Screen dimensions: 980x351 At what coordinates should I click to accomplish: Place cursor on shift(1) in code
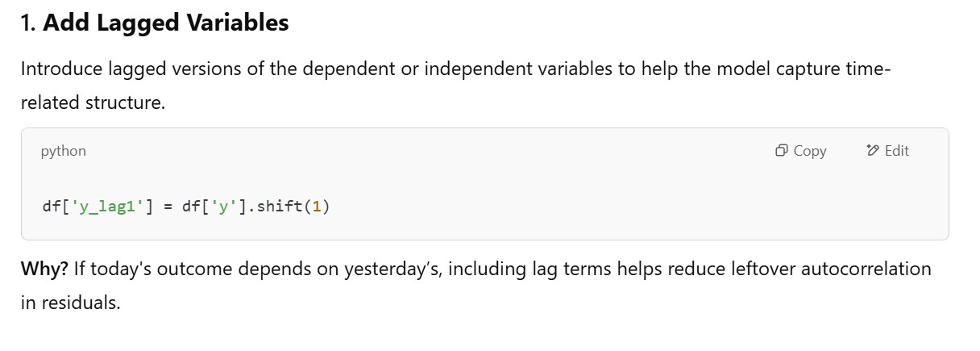[284, 207]
